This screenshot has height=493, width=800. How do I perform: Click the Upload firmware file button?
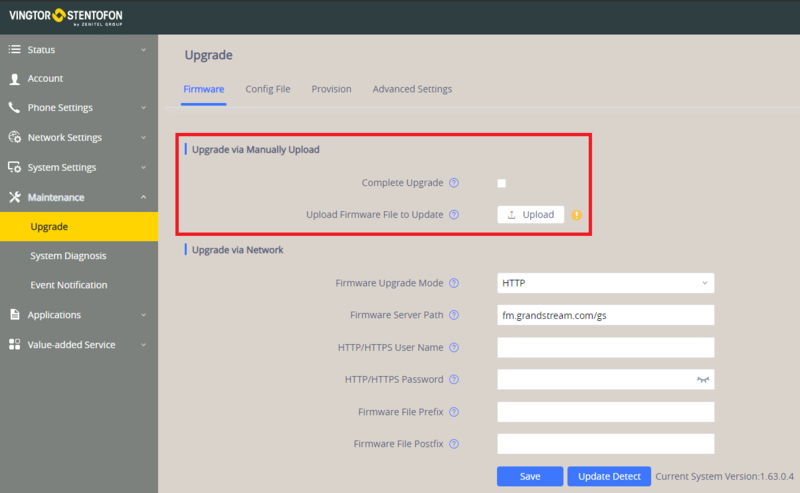pos(531,215)
